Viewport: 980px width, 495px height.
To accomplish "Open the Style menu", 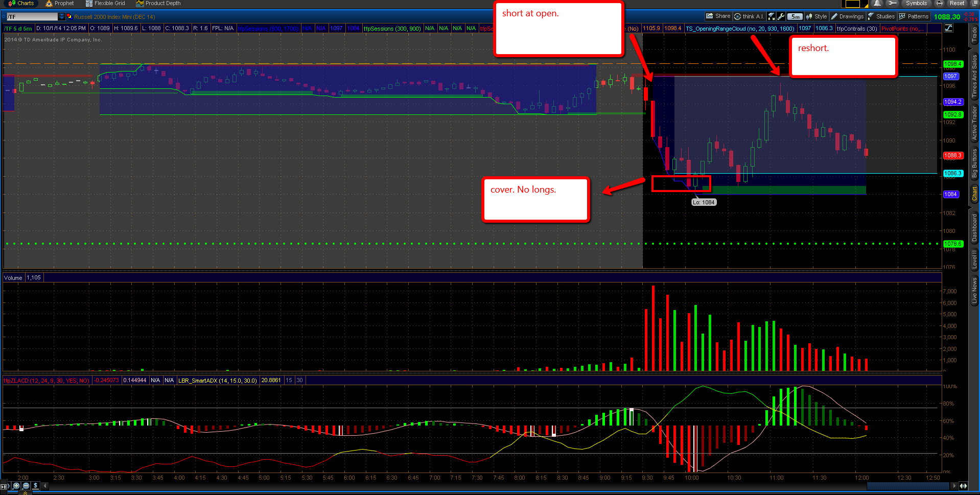I will (x=816, y=16).
